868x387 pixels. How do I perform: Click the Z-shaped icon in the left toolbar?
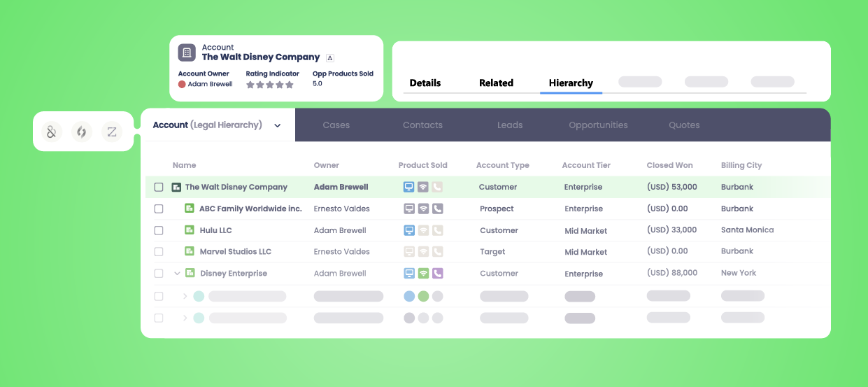(x=112, y=132)
